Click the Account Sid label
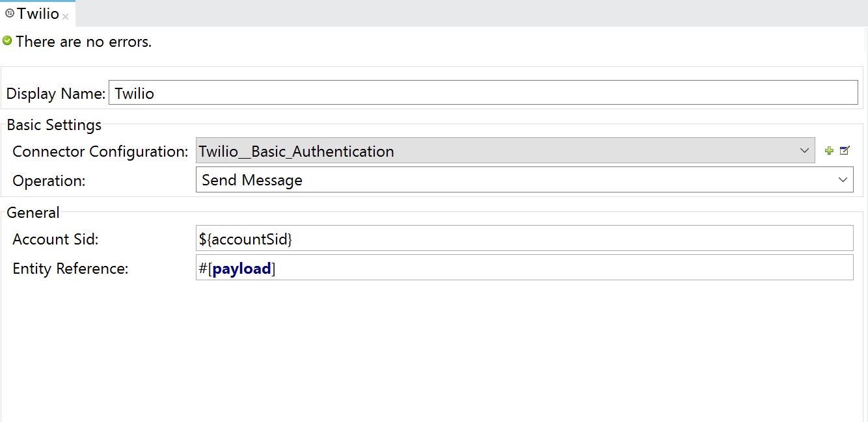This screenshot has height=422, width=868. (x=55, y=239)
